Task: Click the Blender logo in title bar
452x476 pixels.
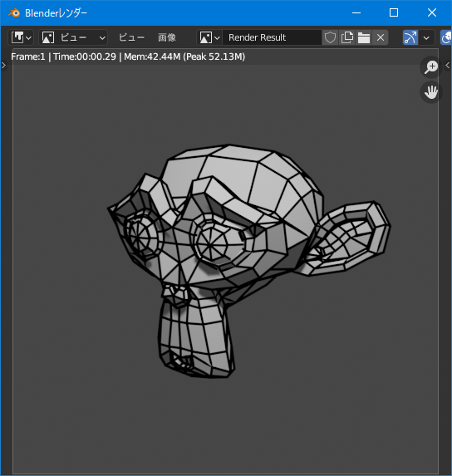Action: point(14,12)
